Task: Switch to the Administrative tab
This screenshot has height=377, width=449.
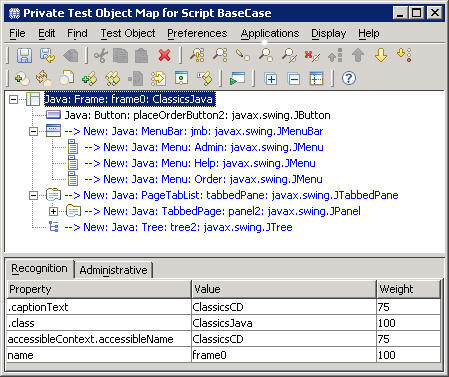Action: click(x=113, y=270)
